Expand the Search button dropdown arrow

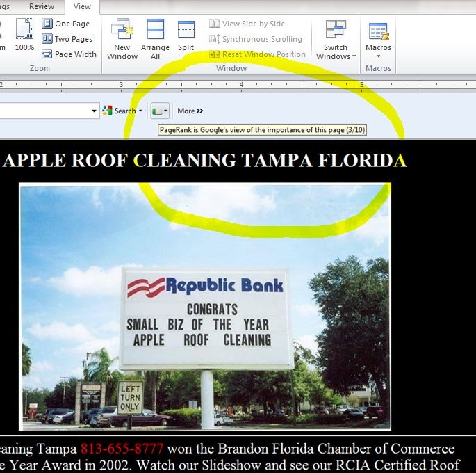tap(140, 111)
